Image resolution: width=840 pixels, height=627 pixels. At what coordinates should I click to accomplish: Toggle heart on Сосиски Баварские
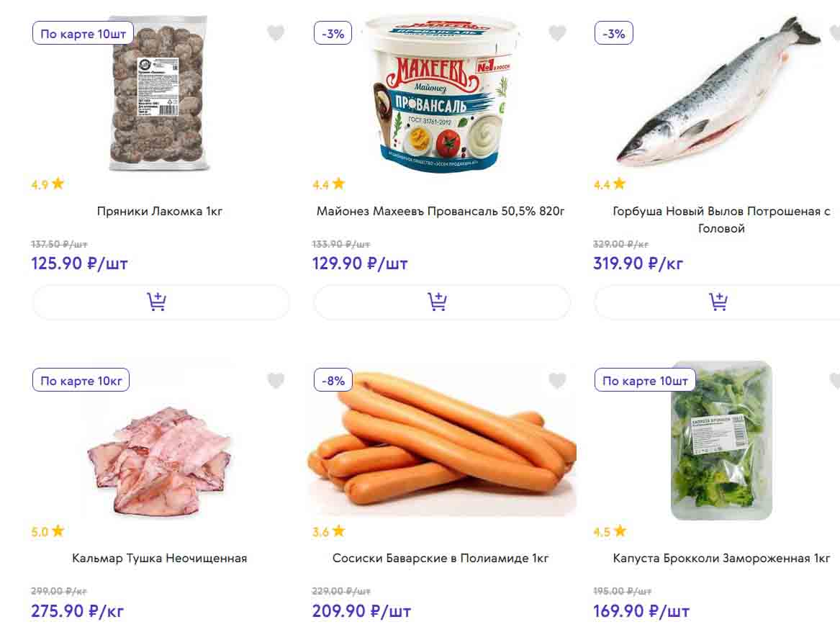pyautogui.click(x=557, y=381)
